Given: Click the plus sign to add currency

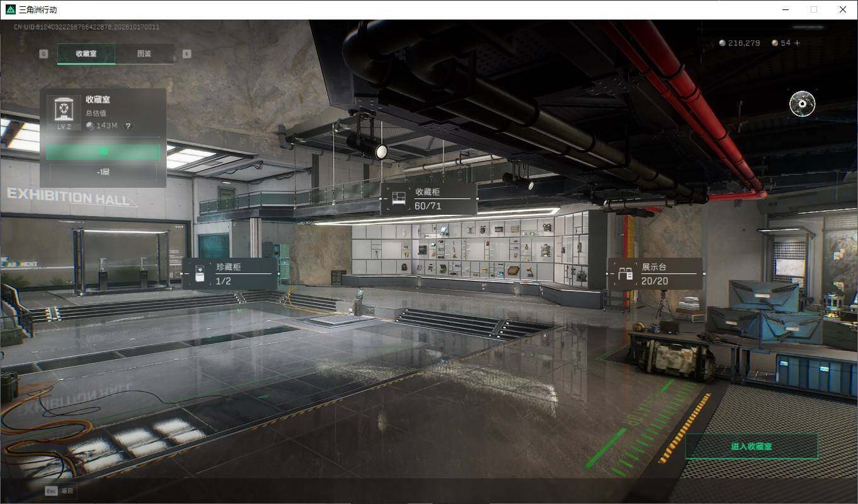Looking at the screenshot, I should [x=797, y=43].
